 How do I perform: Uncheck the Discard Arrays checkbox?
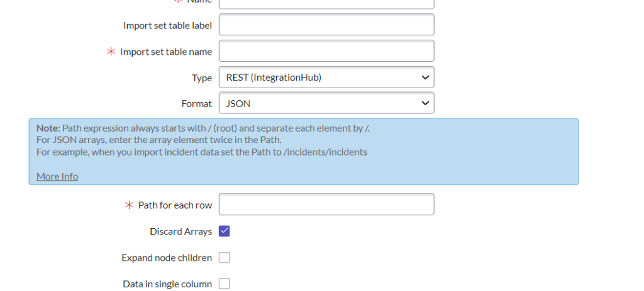click(x=225, y=231)
